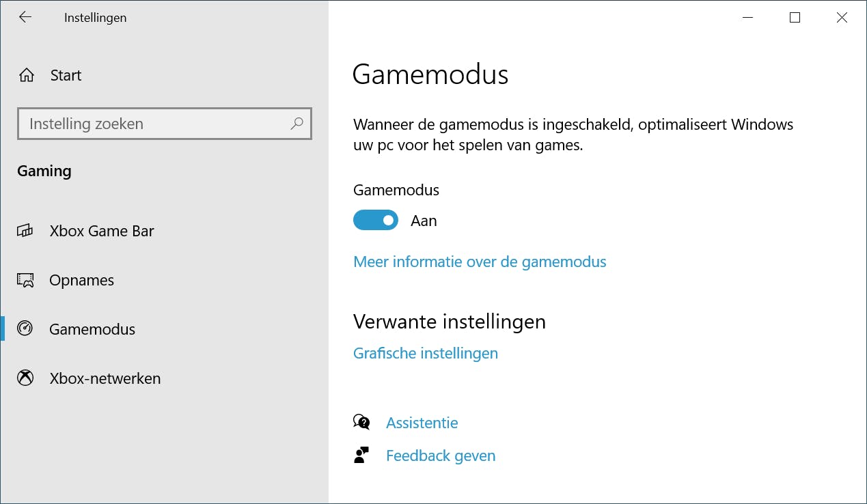The height and width of the screenshot is (504, 867).
Task: Click the Opnames film-strip icon
Action: pyautogui.click(x=25, y=280)
